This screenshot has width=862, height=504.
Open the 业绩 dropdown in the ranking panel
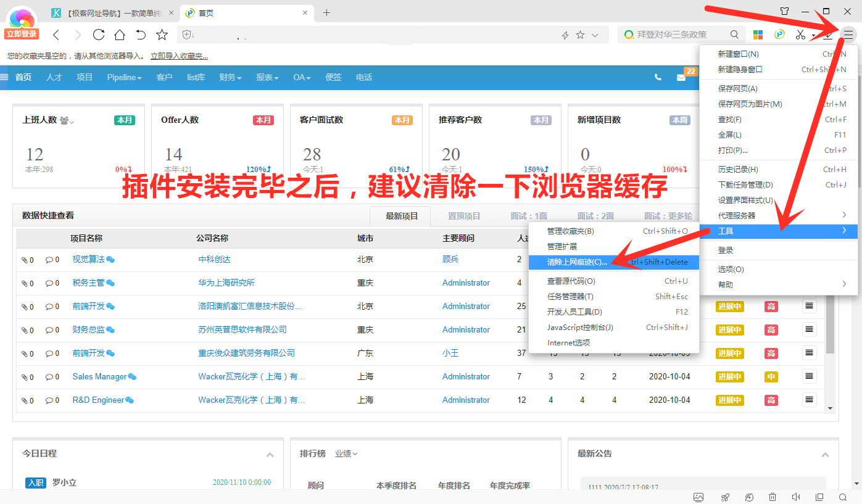click(x=346, y=453)
